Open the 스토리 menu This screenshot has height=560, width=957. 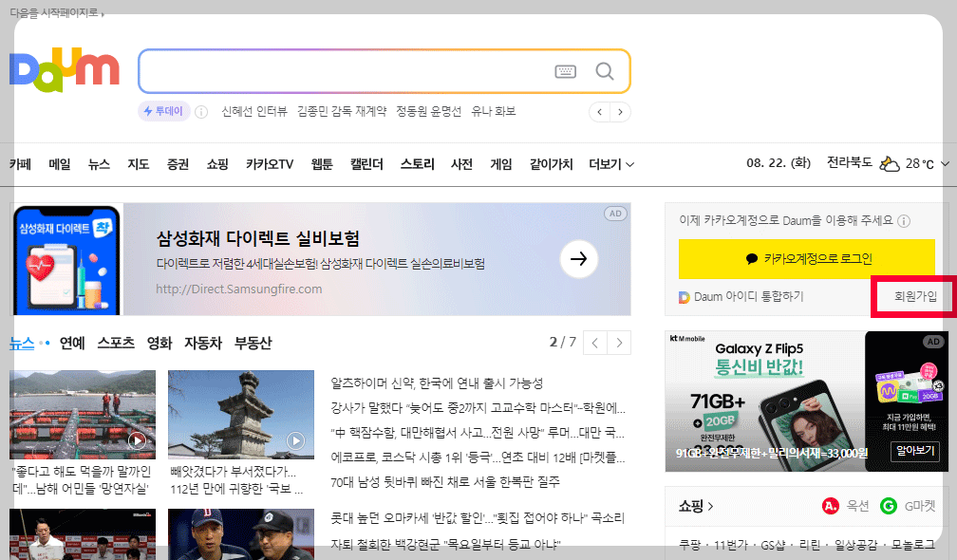pos(418,164)
